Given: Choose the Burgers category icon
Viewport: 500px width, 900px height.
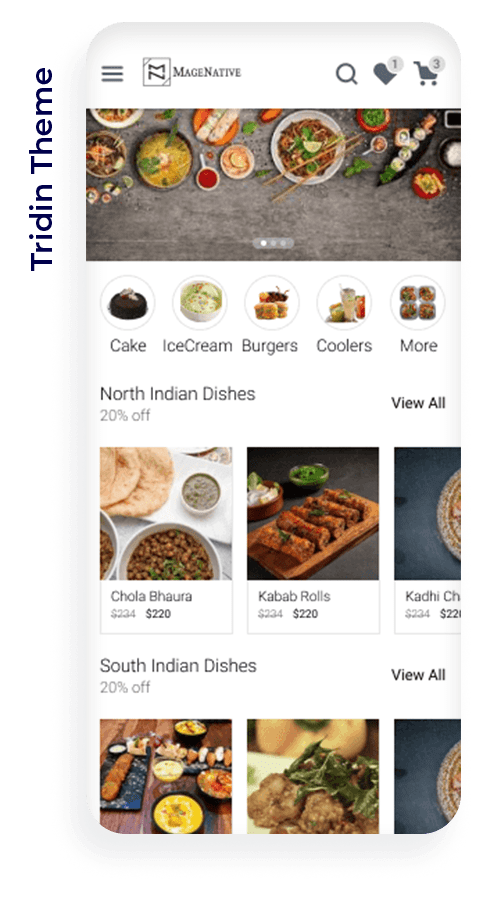Looking at the screenshot, I should tap(272, 302).
